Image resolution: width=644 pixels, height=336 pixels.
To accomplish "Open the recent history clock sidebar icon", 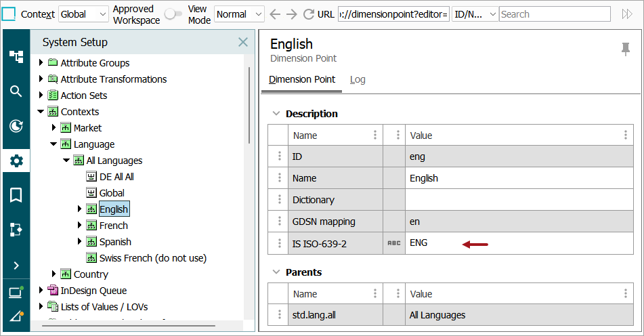I will [16, 126].
